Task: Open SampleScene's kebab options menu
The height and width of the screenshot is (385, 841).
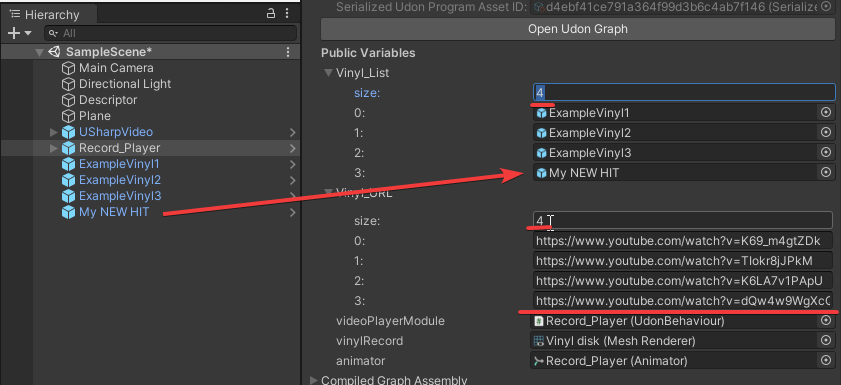Action: [288, 52]
